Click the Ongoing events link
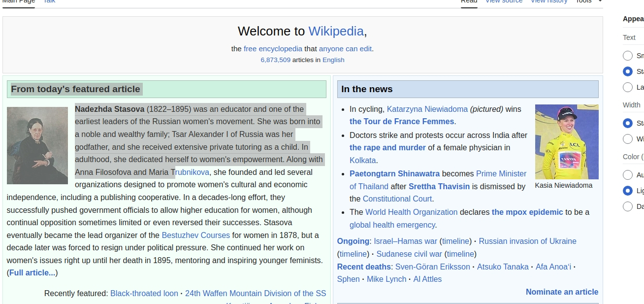Image resolution: width=644 pixels, height=304 pixels. point(353,241)
